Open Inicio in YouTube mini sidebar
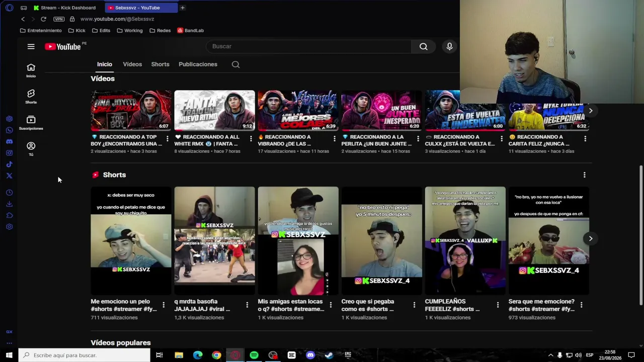 (x=31, y=70)
